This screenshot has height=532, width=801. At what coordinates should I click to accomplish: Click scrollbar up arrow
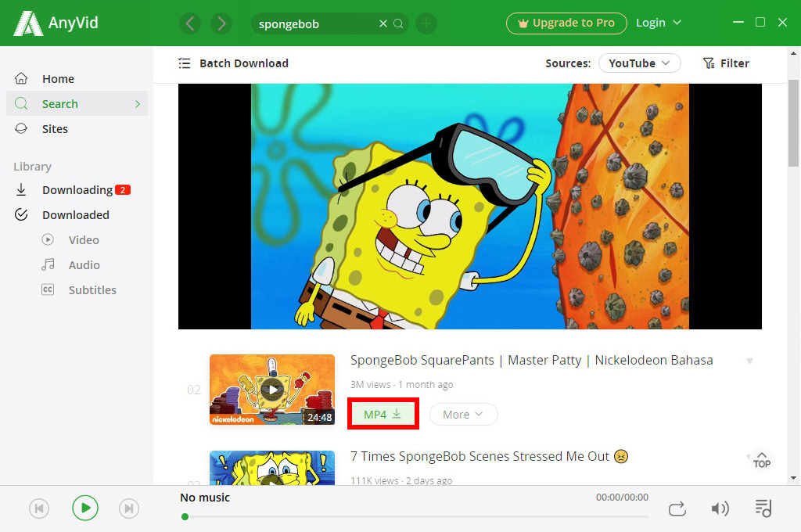pos(793,52)
